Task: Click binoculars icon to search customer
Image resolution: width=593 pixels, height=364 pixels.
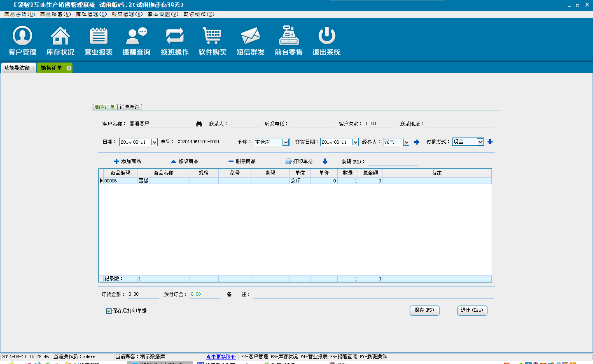Action: [199, 124]
